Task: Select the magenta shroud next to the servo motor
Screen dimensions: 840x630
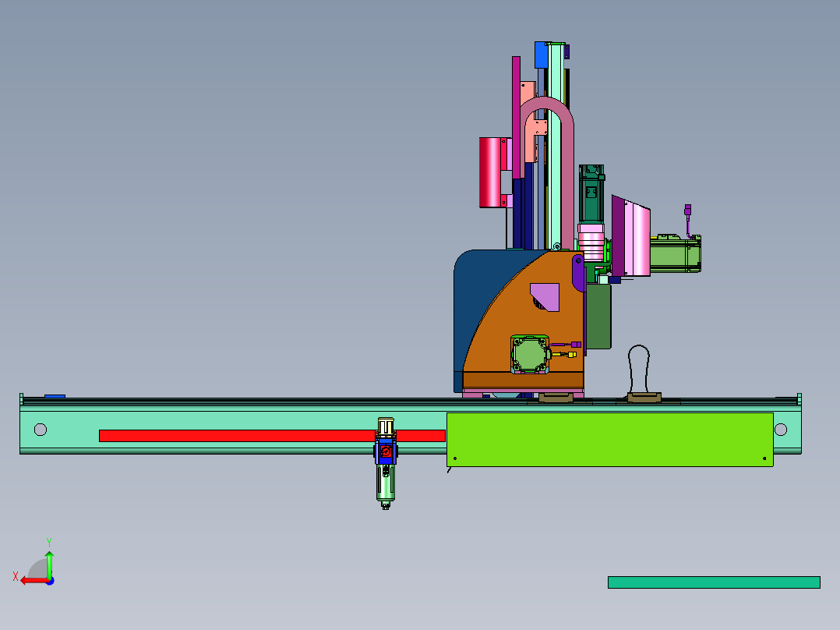Action: 630,236
